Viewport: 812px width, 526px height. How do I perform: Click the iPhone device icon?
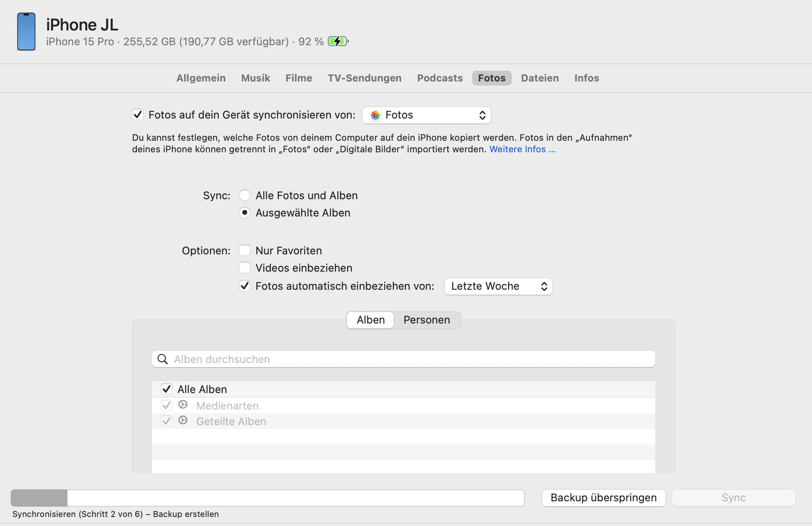pos(26,32)
